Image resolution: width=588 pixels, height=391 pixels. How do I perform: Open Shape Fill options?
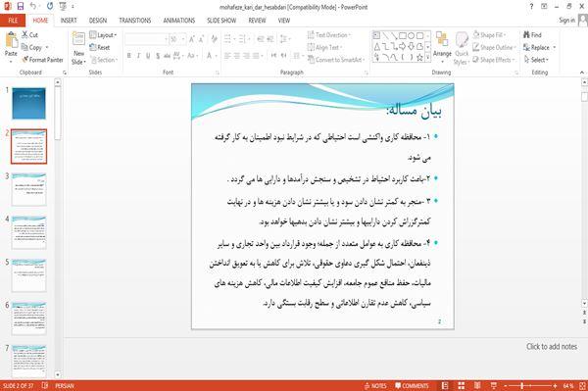coord(489,35)
